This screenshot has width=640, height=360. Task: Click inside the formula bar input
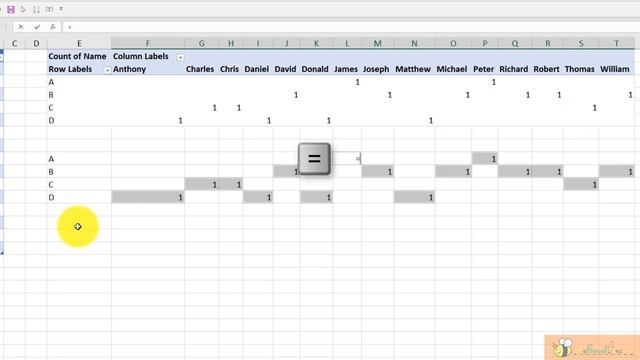[351, 27]
